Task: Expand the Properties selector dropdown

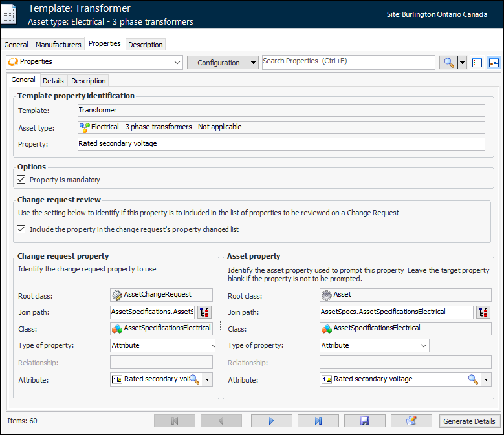Action: (x=178, y=63)
